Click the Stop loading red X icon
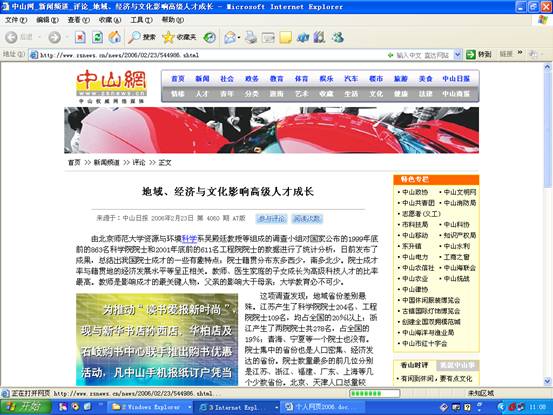This screenshot has height=415, width=553. pyautogui.click(x=80, y=37)
